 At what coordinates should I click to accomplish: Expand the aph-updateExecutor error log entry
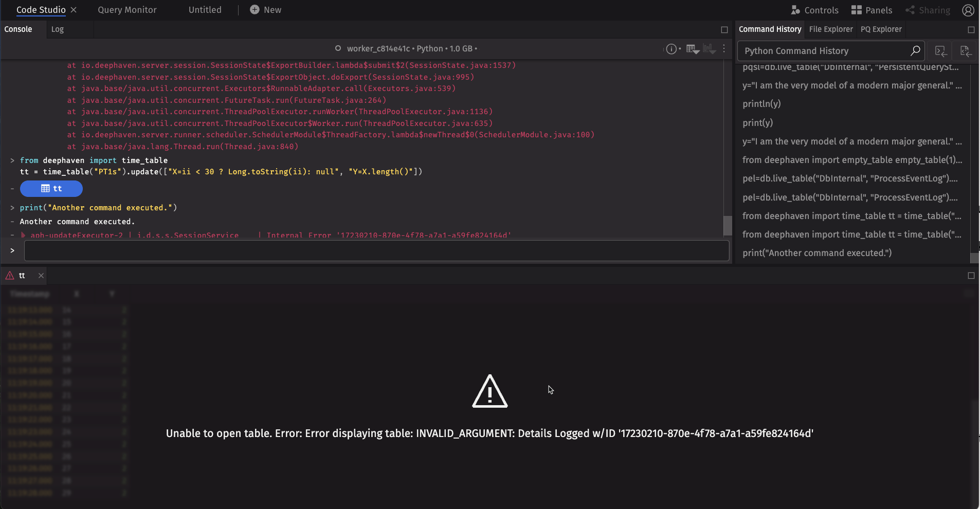pos(23,235)
